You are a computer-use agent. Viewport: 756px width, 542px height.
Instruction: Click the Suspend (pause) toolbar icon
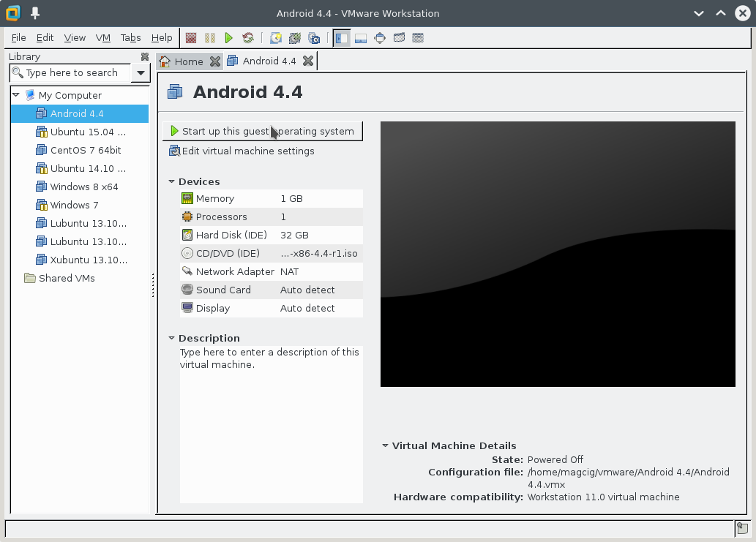pos(210,38)
